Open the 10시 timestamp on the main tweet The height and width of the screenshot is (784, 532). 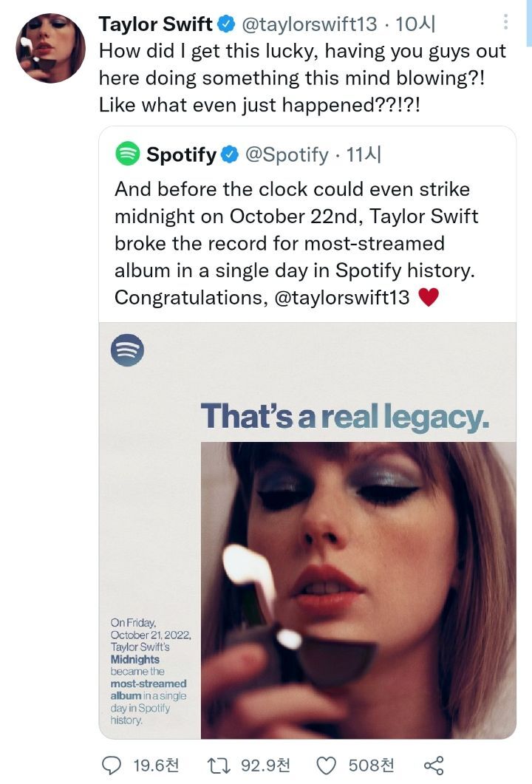416,24
